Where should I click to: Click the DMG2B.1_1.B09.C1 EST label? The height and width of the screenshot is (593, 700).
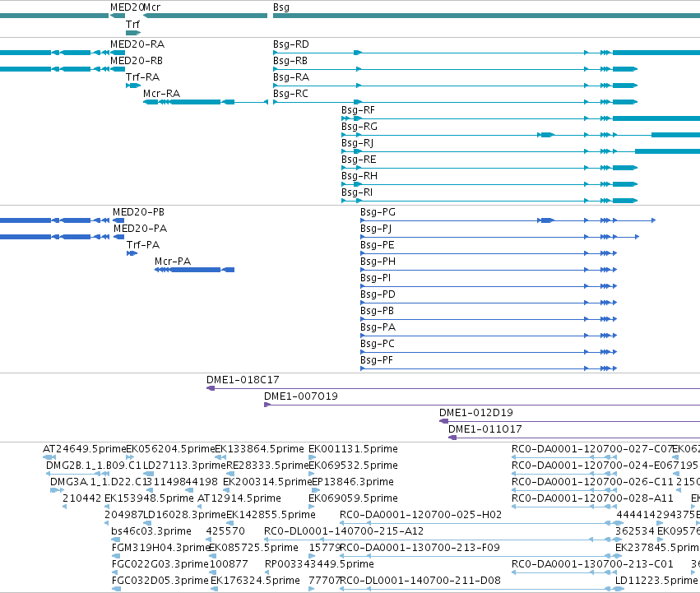pyautogui.click(x=94, y=466)
